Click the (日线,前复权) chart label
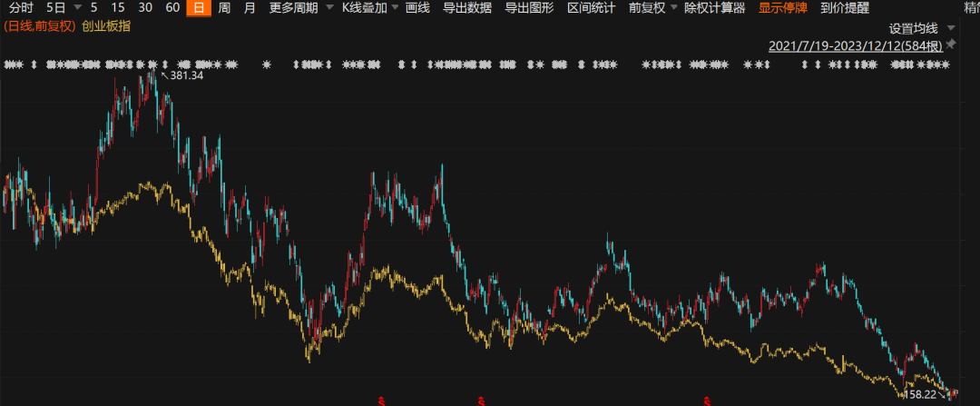 (x=39, y=26)
